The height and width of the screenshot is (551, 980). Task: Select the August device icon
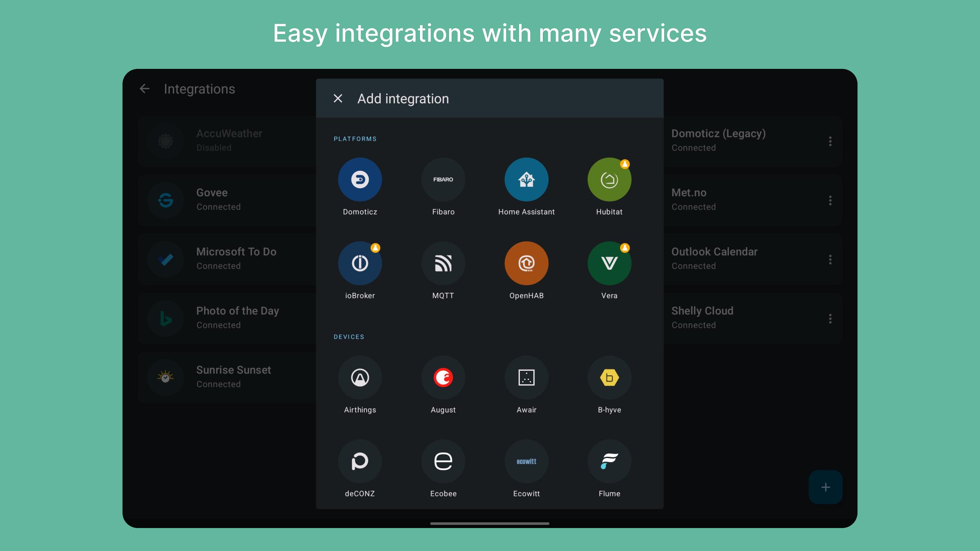[x=443, y=378]
